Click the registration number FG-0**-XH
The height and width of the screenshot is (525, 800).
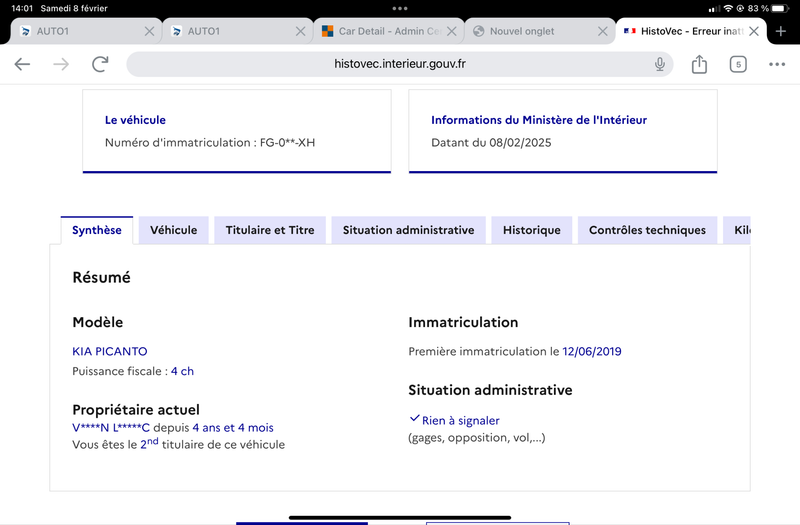point(287,143)
